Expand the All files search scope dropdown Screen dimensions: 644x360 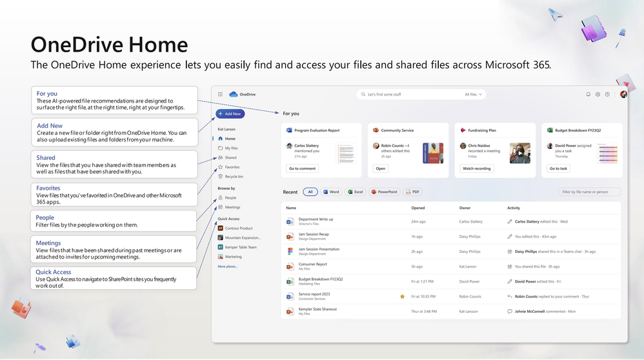pos(473,94)
